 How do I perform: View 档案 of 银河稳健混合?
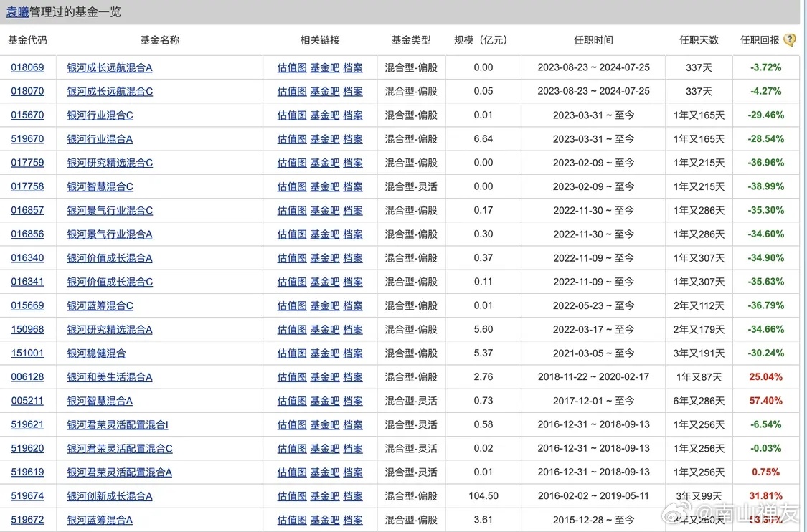352,353
